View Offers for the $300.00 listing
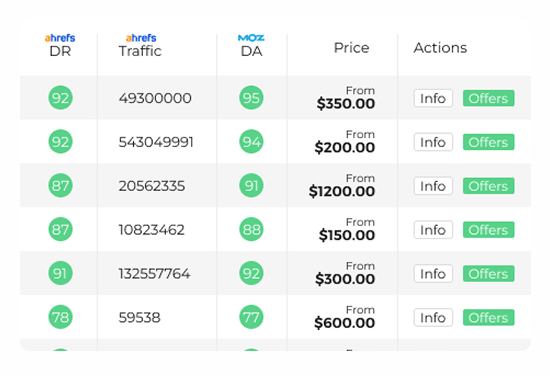550x375 pixels. [x=489, y=274]
